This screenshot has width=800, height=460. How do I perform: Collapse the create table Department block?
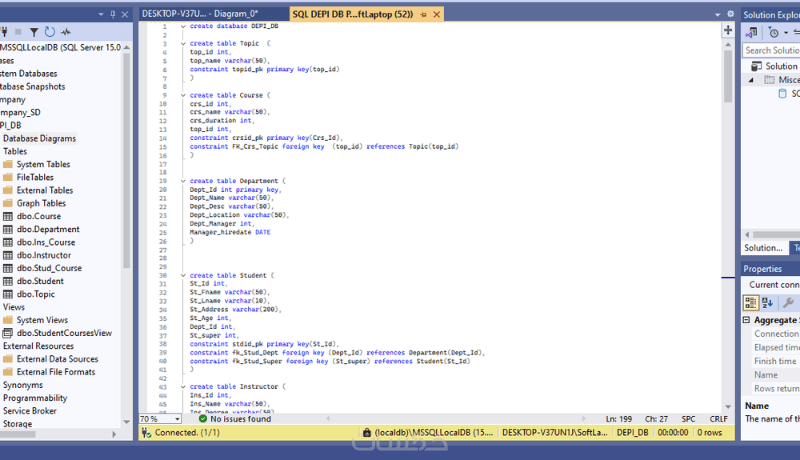click(x=183, y=181)
